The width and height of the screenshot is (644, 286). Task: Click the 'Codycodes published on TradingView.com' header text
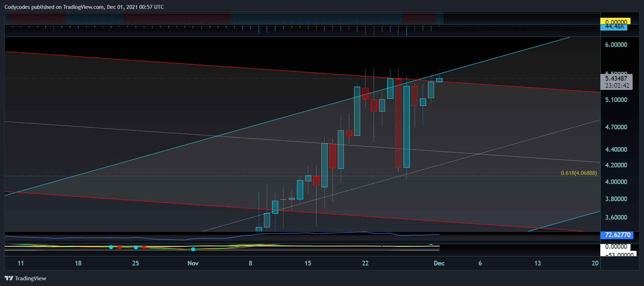click(x=54, y=7)
